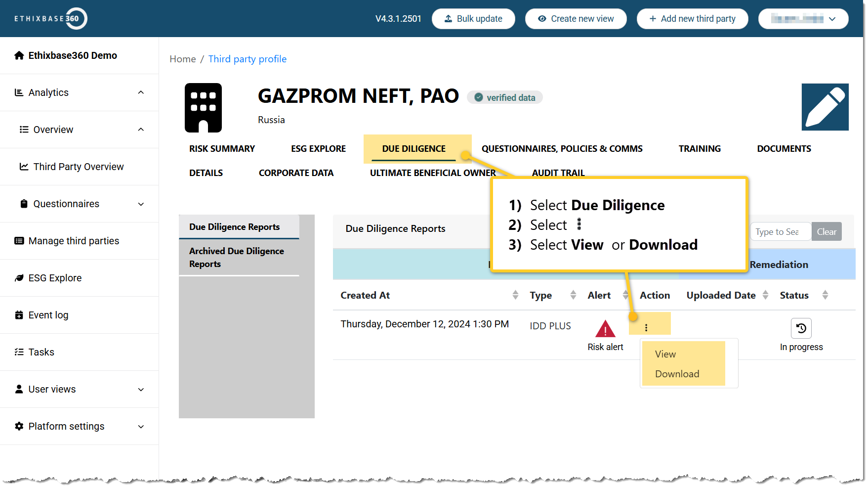Click the Tasks checklist icon
Image resolution: width=868 pixels, height=489 pixels.
(x=19, y=352)
